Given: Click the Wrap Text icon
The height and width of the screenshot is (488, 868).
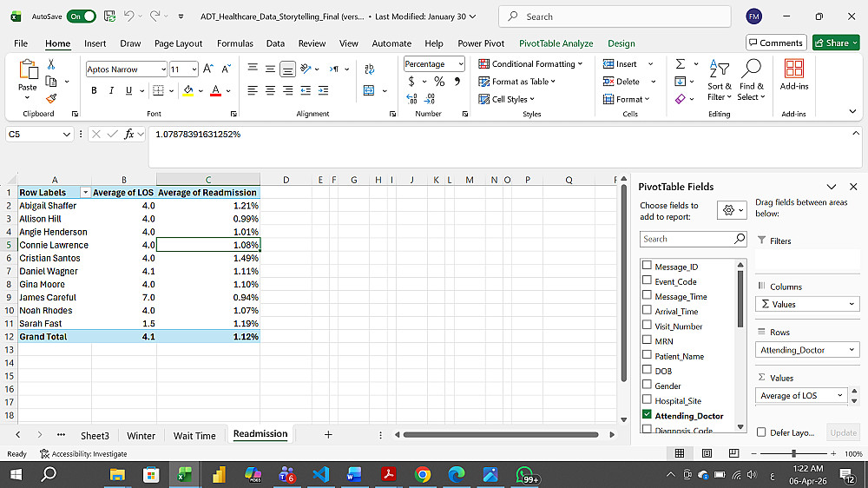Looking at the screenshot, I should pos(369,69).
